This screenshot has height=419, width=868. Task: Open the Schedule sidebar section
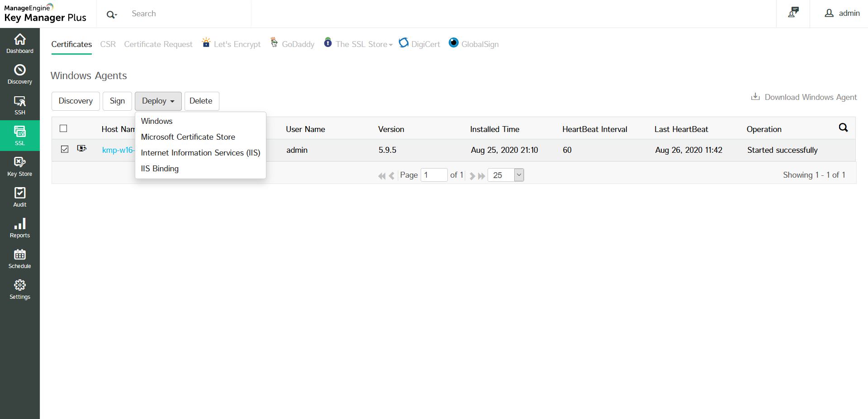[x=20, y=259]
